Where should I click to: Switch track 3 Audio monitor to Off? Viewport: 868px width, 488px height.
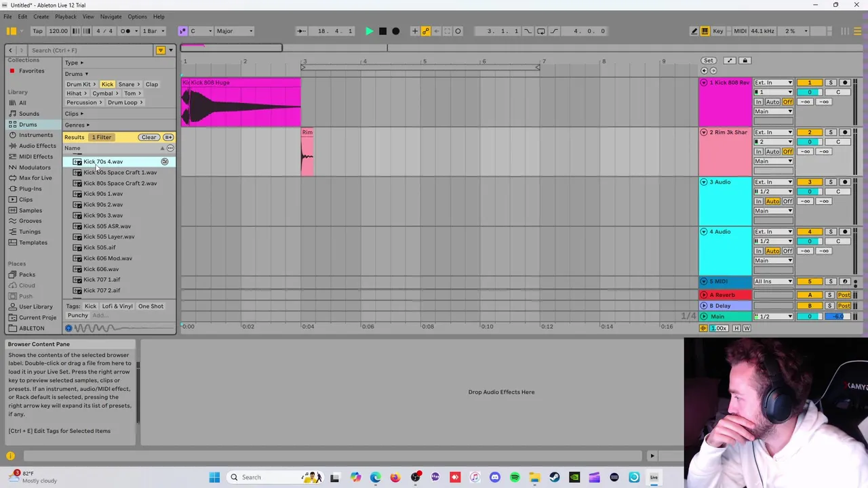pyautogui.click(x=787, y=201)
